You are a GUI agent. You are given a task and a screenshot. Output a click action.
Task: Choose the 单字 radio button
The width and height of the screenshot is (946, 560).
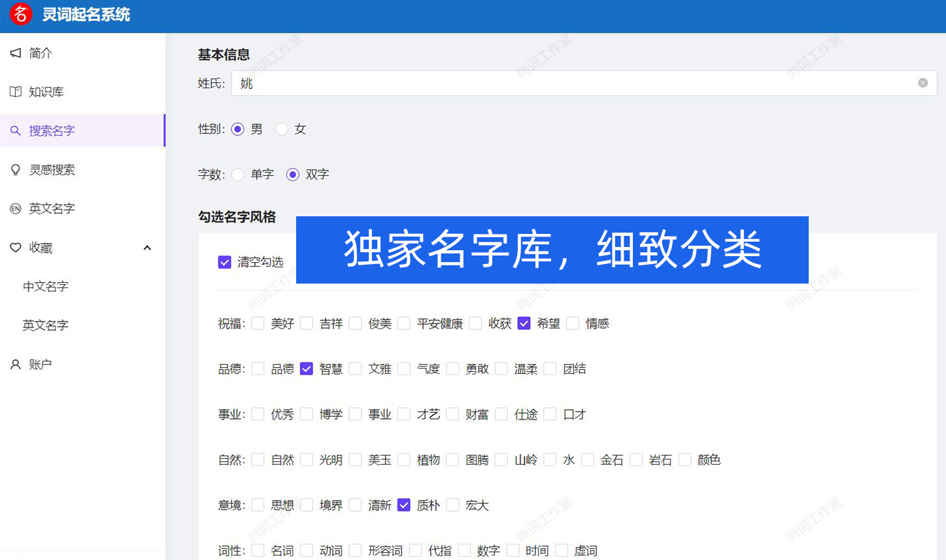click(238, 174)
